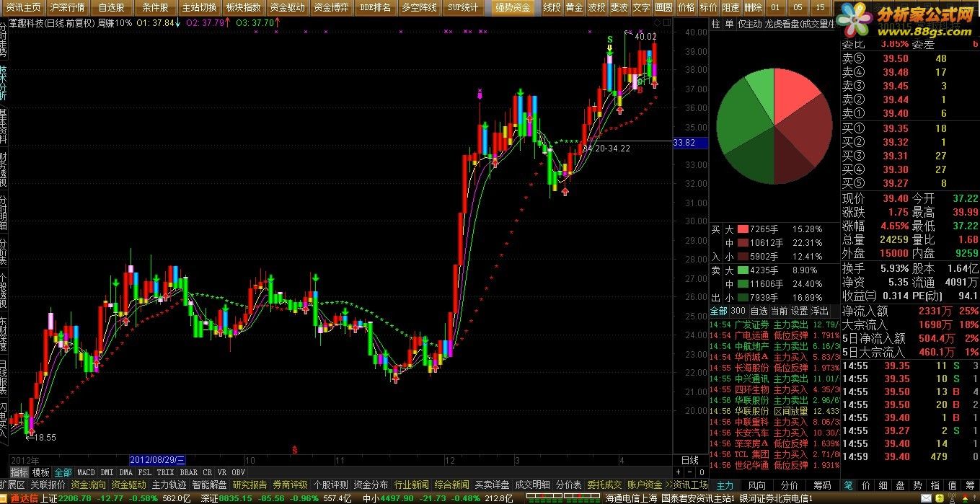980x504 pixels.
Task: Switch to the OBV indicator
Action: pos(238,472)
